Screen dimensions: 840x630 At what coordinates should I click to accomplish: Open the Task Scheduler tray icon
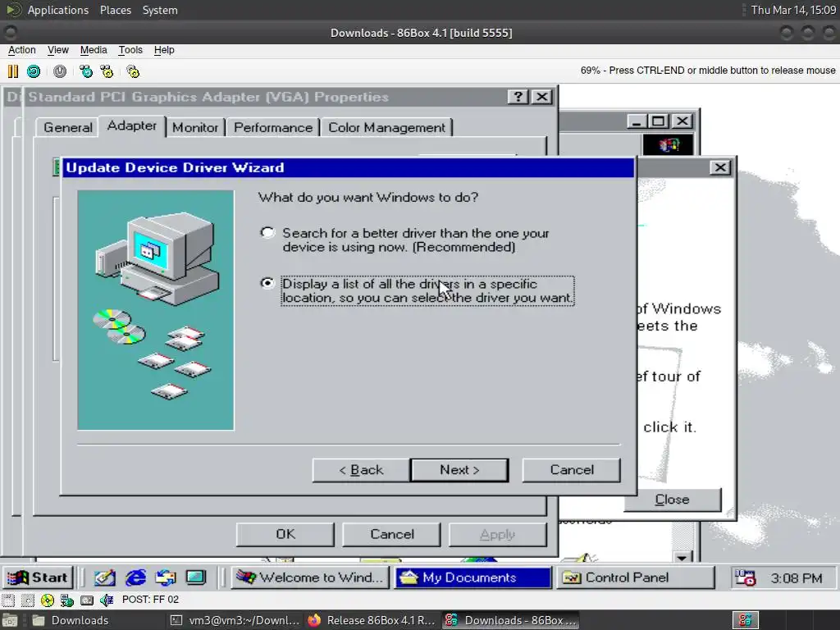click(x=745, y=577)
